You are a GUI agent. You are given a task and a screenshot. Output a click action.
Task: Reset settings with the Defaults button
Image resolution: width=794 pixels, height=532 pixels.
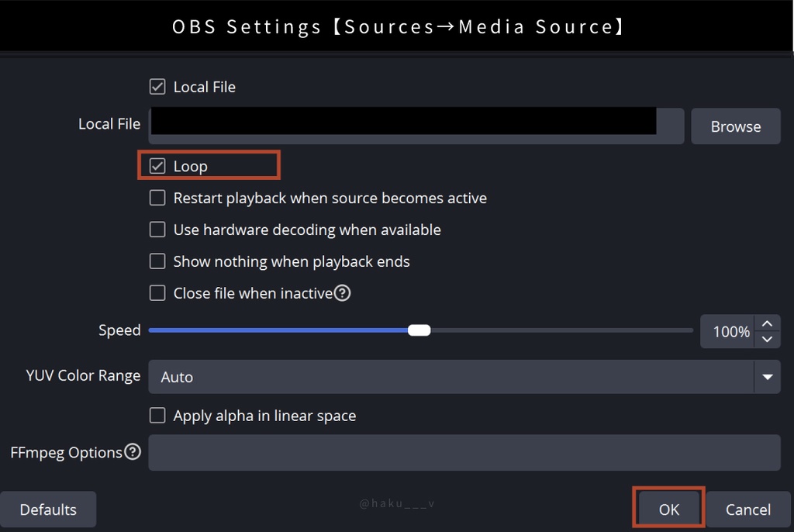[x=48, y=510]
